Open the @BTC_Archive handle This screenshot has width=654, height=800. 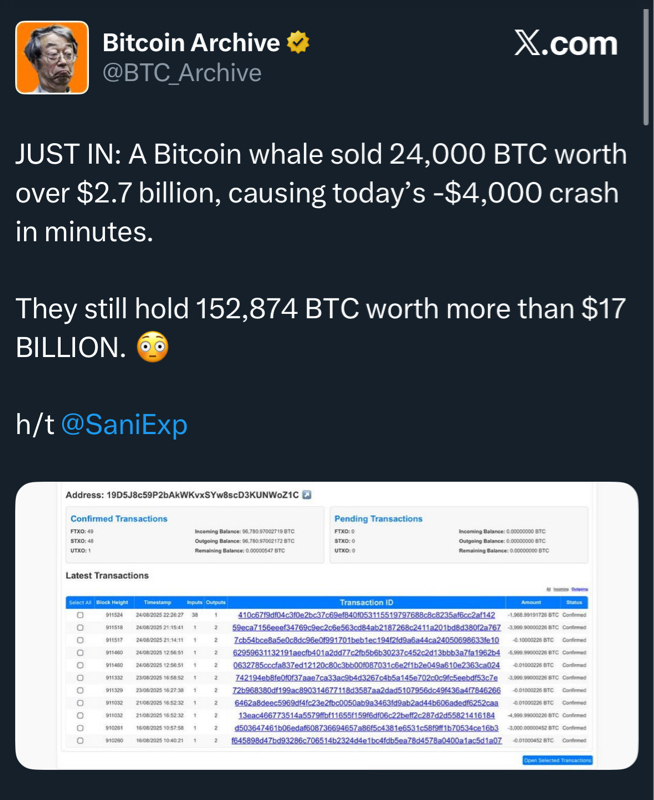click(x=182, y=73)
